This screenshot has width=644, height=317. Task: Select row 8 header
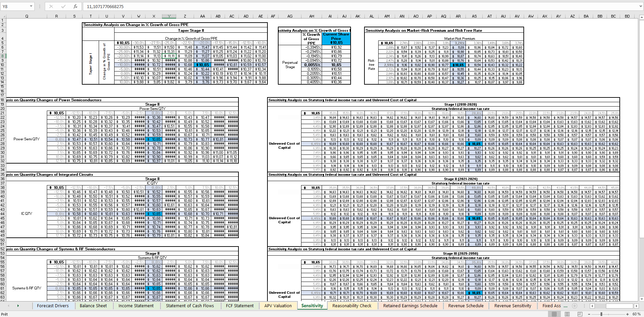click(2, 56)
